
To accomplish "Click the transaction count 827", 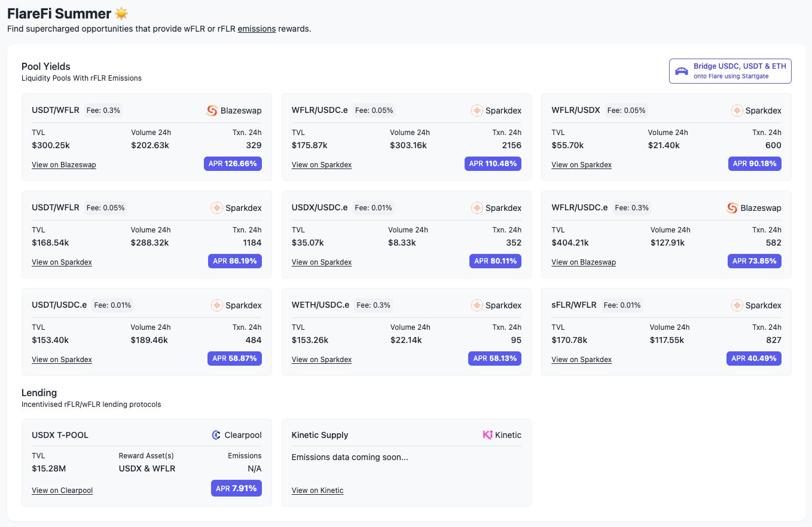I will (x=773, y=340).
